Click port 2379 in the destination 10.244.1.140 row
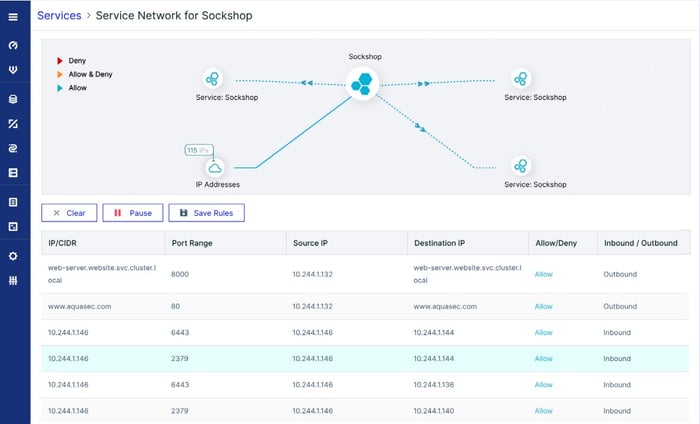700x424 pixels. 179,411
